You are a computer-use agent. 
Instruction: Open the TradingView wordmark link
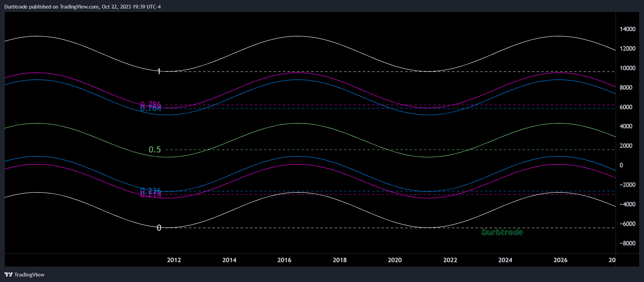point(29,274)
